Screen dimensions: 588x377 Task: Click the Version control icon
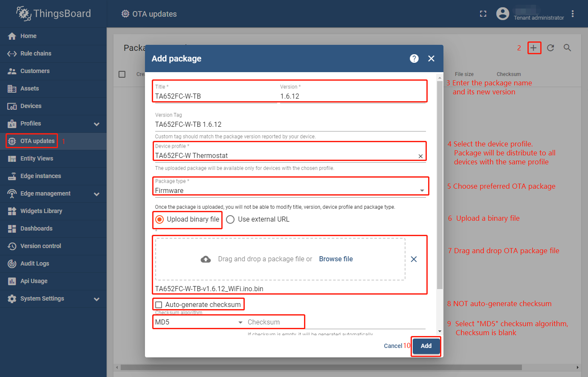[12, 246]
